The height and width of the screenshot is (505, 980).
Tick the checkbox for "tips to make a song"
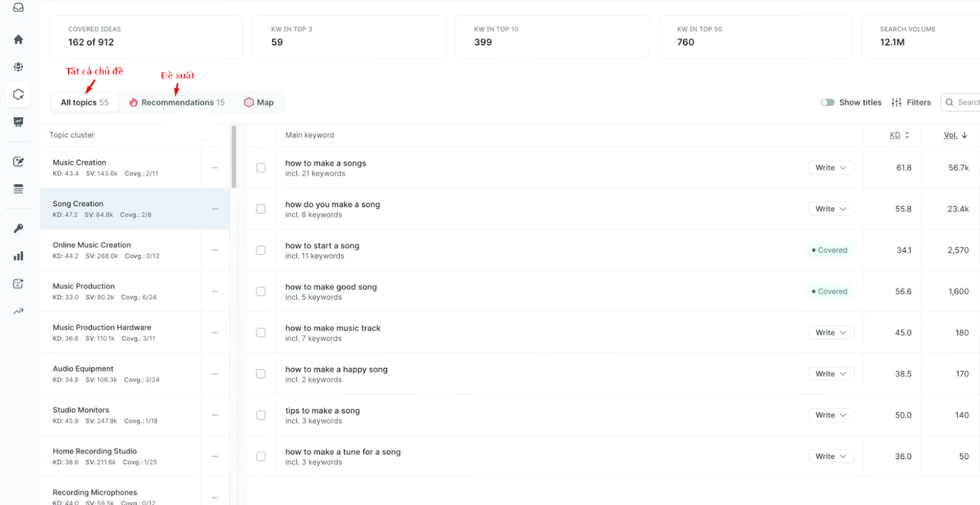[x=261, y=415]
